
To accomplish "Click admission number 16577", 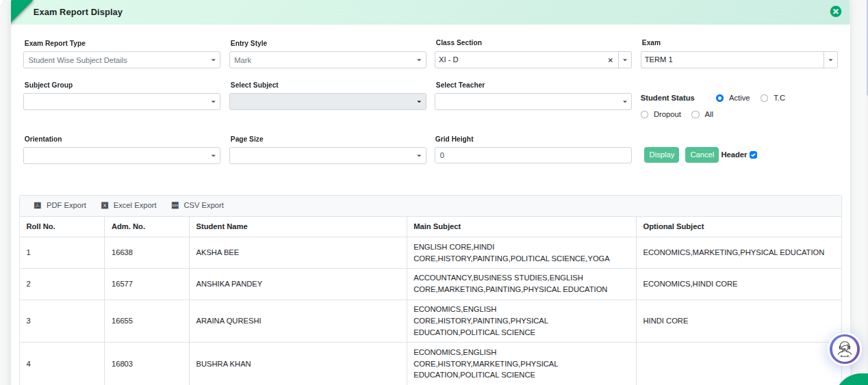I will point(123,284).
